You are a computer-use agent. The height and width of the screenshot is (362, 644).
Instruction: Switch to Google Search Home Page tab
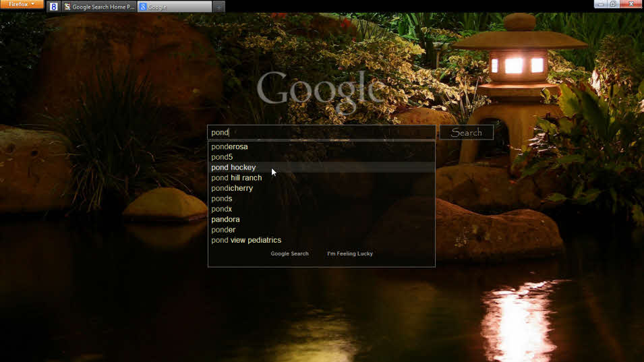click(99, 7)
